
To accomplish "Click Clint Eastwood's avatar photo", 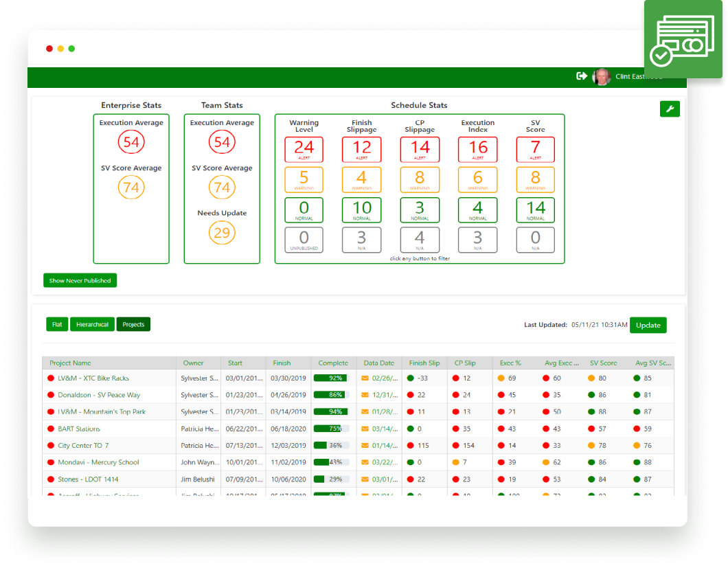I will (x=602, y=77).
